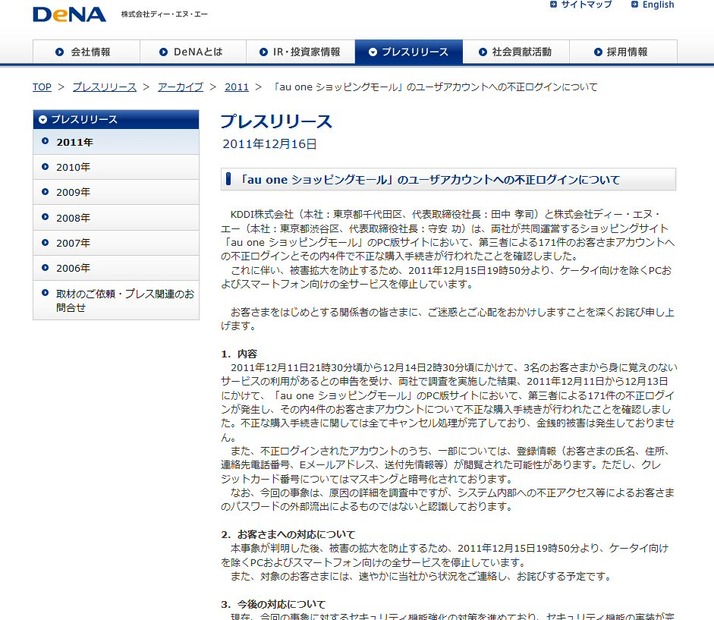
Task: Switch to the English site
Action: (658, 5)
